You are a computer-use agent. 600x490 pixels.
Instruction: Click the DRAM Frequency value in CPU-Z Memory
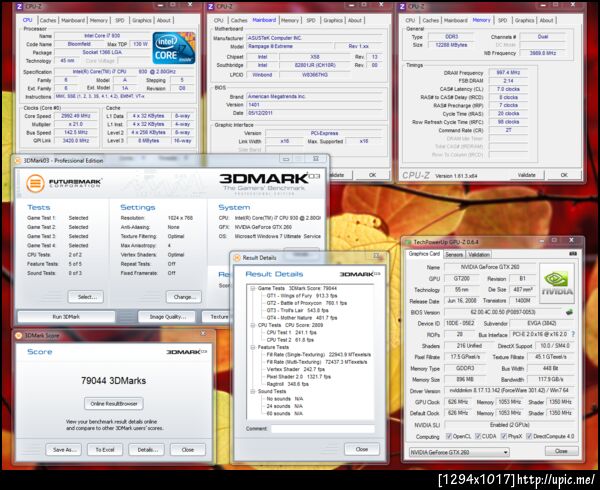[508, 73]
